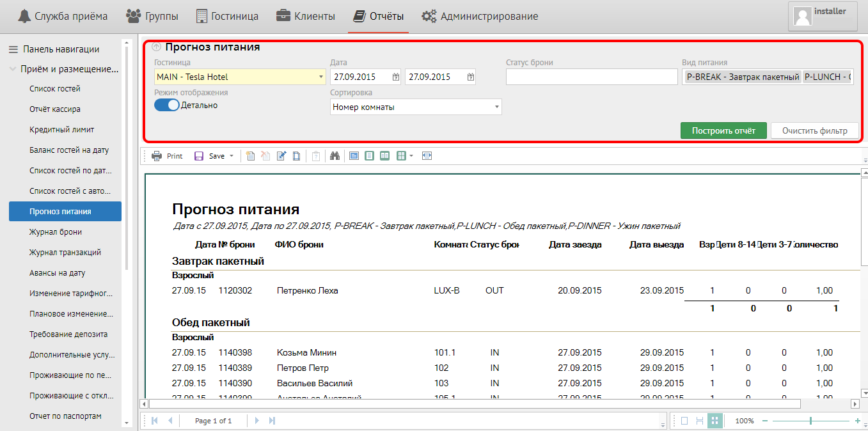
Task: Click the installer user avatar
Action: (803, 17)
